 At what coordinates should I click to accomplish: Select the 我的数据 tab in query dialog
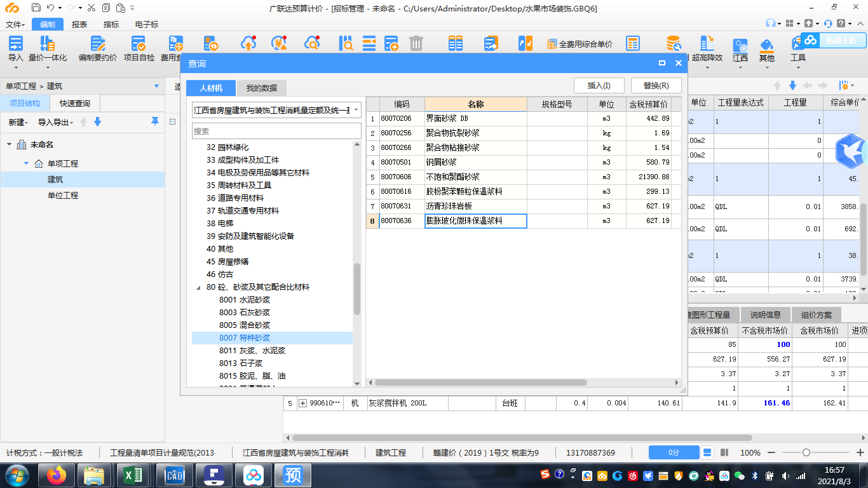coord(262,88)
